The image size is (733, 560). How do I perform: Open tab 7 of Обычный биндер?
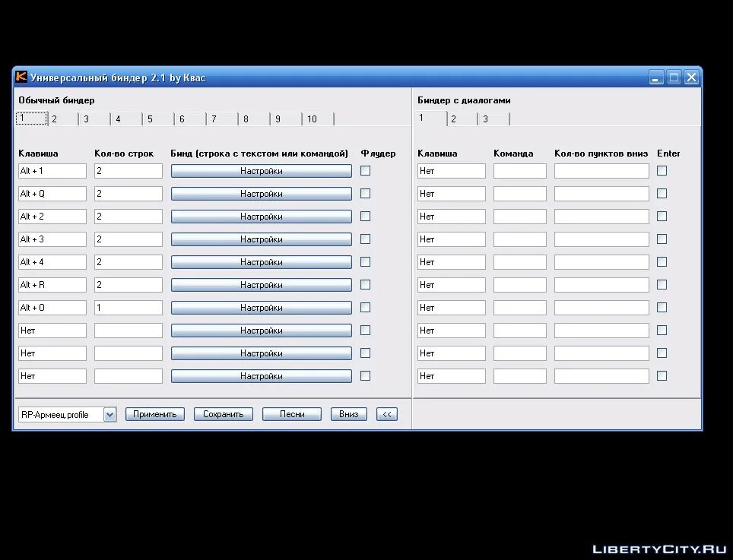tap(223, 119)
